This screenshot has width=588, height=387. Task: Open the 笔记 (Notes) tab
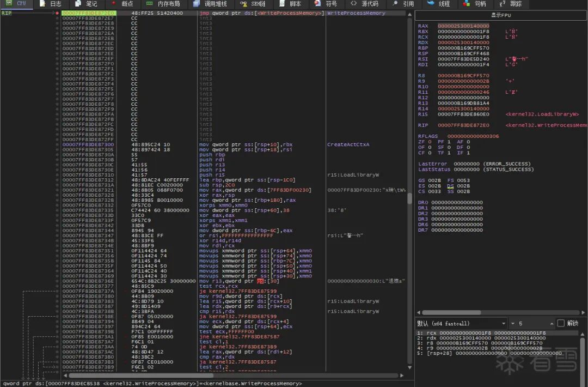pos(87,3)
